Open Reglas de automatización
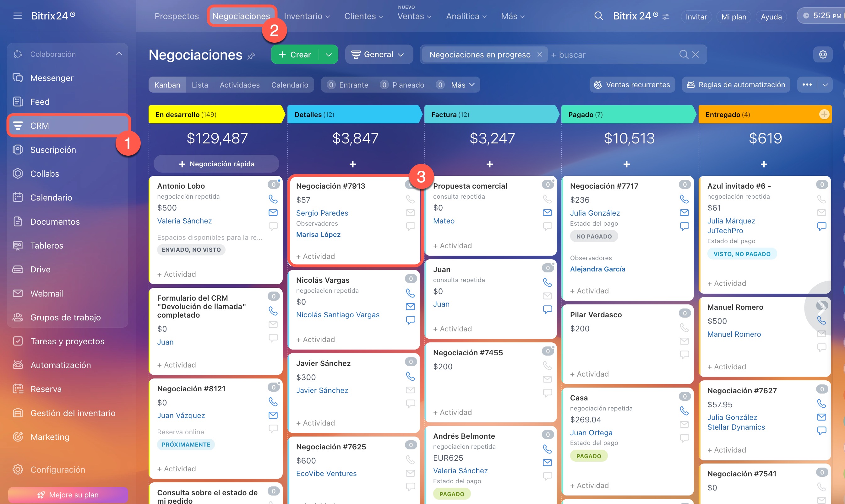845x504 pixels. point(736,84)
